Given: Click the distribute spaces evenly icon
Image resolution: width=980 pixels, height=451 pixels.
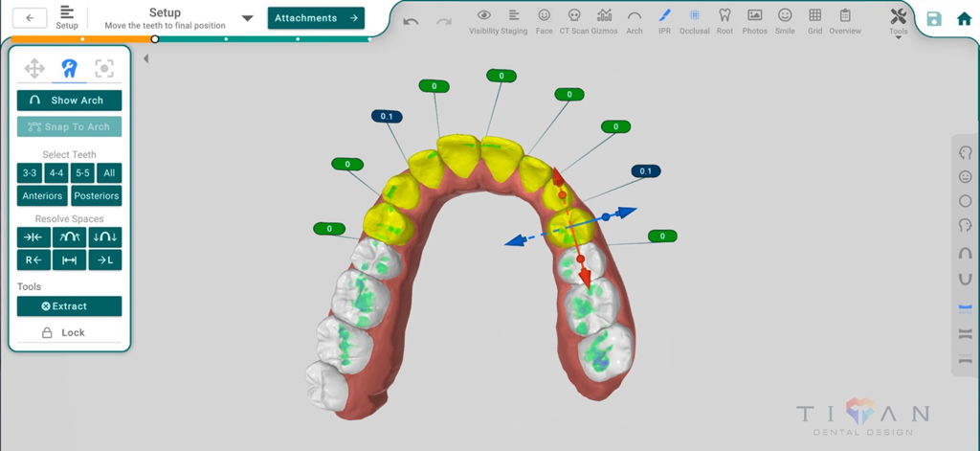Looking at the screenshot, I should [69, 259].
